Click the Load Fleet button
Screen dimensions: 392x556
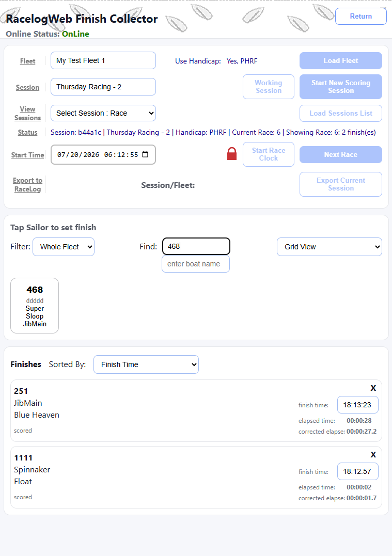click(x=340, y=60)
